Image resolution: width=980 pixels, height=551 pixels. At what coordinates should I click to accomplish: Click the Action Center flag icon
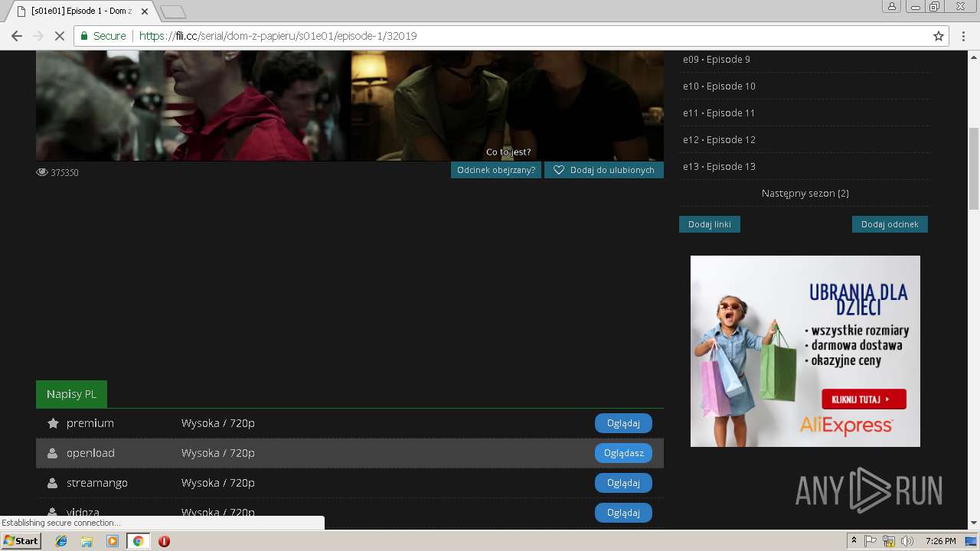[871, 541]
